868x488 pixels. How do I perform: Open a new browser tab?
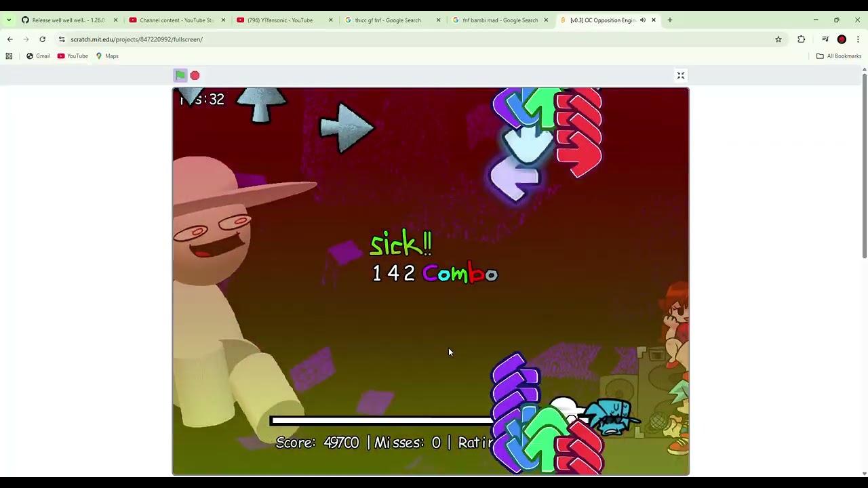point(669,20)
